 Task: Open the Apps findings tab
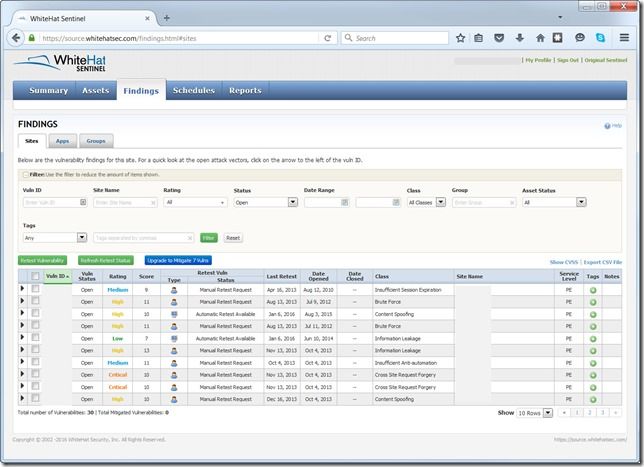tap(62, 142)
